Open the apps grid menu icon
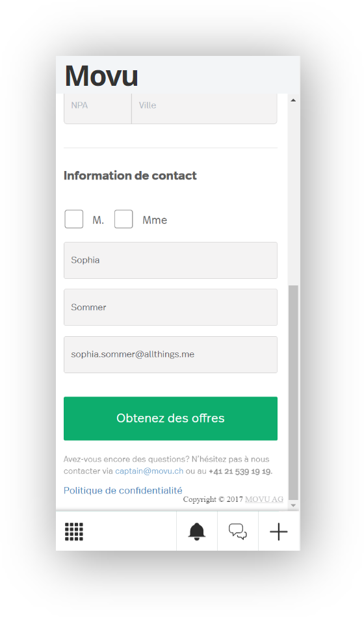Screen dimensions: 364x617 74,532
